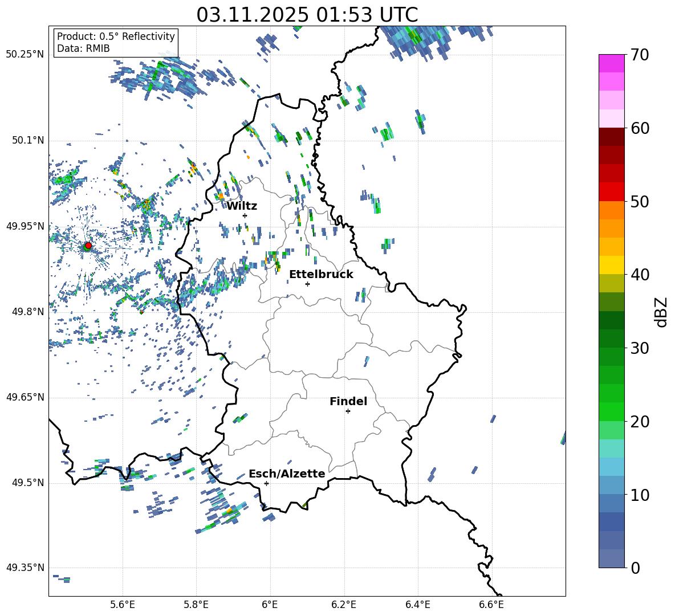This screenshot has height=616, width=675.
Task: Pick the yellow colorbar segment above 40
Action: (x=611, y=265)
